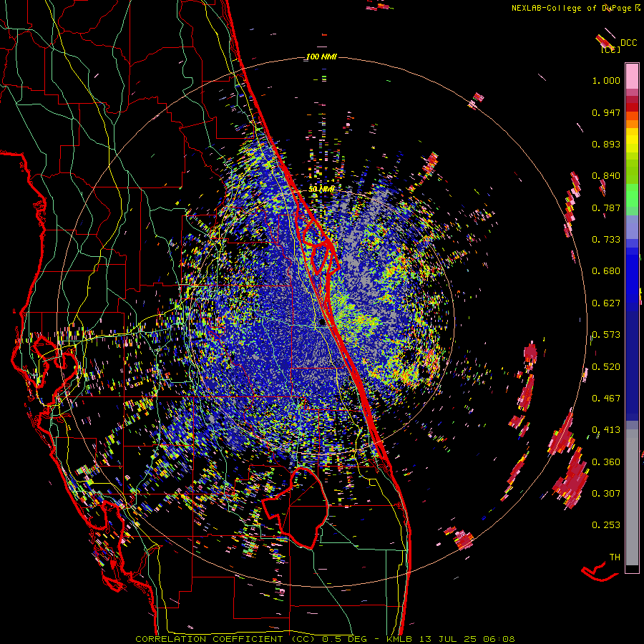The image size is (644, 644).
Task: Click the TH label below the scale
Action: coord(615,557)
